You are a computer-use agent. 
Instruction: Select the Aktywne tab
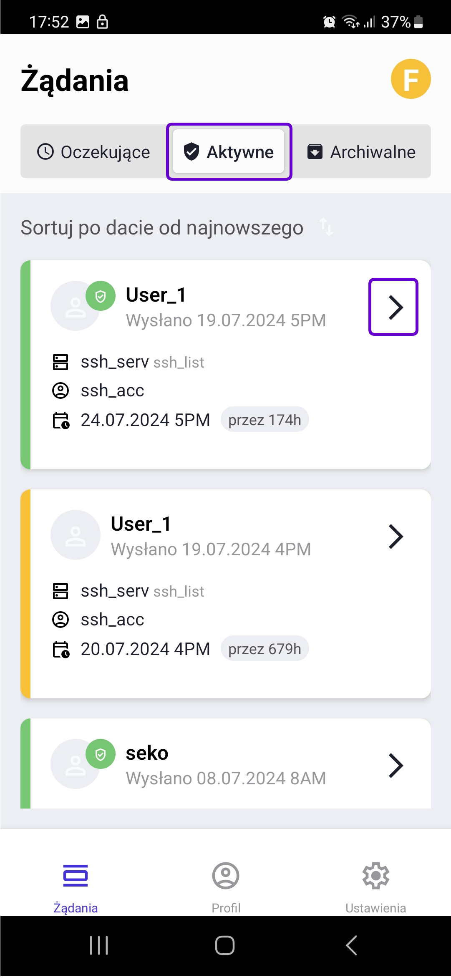[229, 151]
